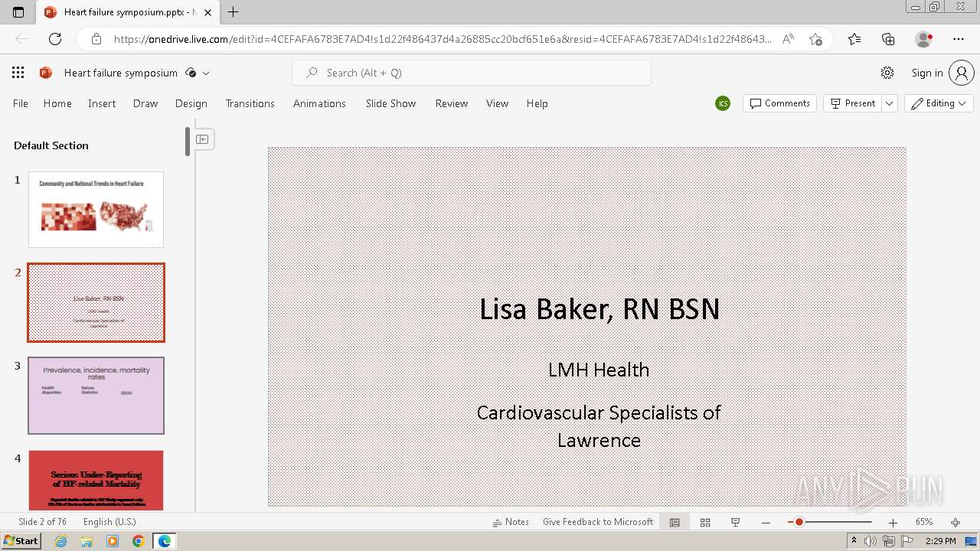Image resolution: width=980 pixels, height=551 pixels.
Task: Open the Comments pane
Action: [x=779, y=103]
